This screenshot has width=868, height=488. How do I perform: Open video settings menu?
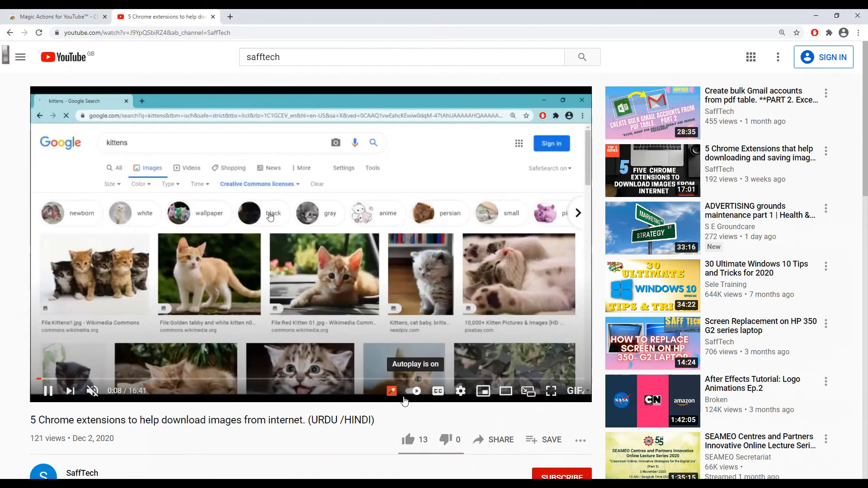461,391
